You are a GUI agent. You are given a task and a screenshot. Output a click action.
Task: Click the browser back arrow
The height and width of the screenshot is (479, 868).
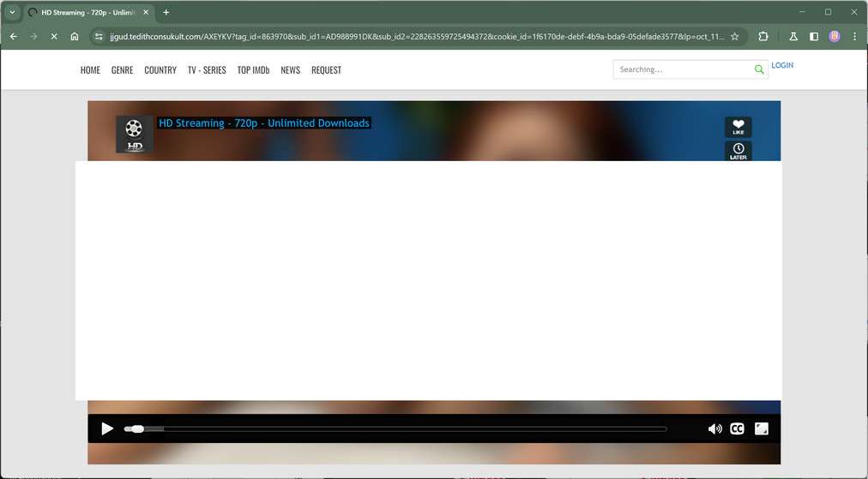[14, 37]
